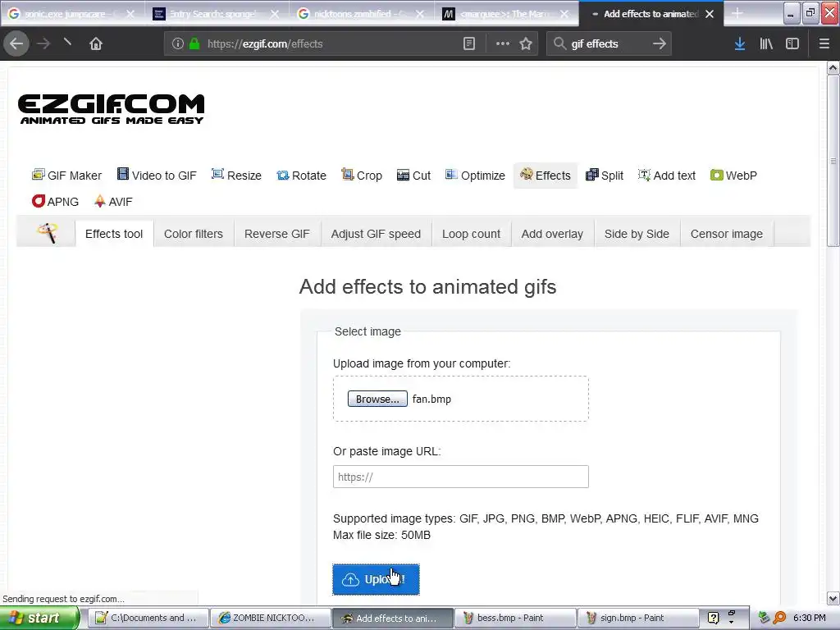Toggle the Sidebar icon in toolbar
The height and width of the screenshot is (630, 840).
[792, 43]
